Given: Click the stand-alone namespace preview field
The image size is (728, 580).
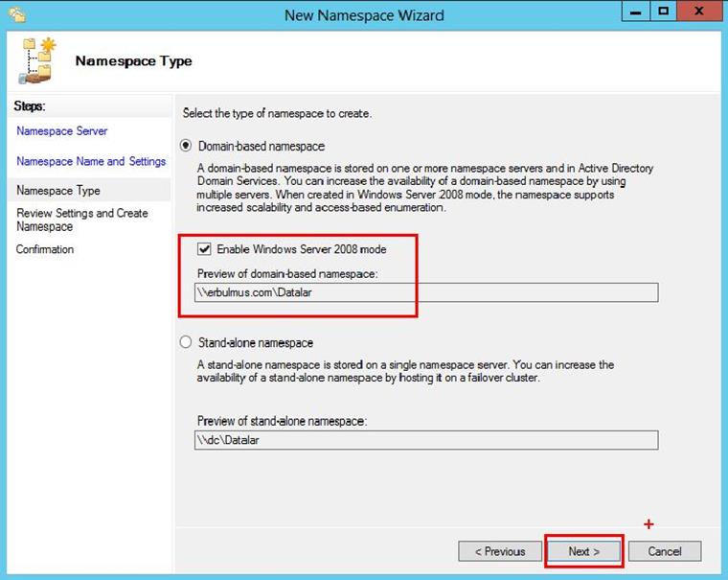Looking at the screenshot, I should click(x=426, y=440).
